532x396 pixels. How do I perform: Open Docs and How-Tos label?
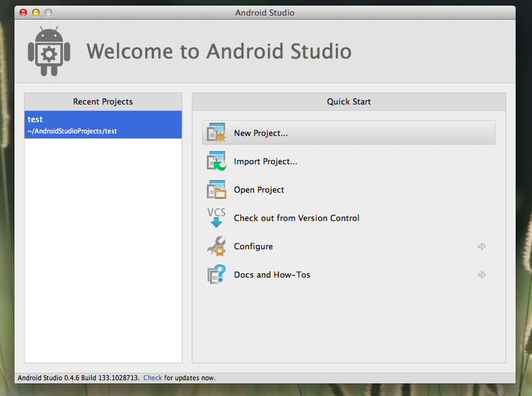click(272, 274)
